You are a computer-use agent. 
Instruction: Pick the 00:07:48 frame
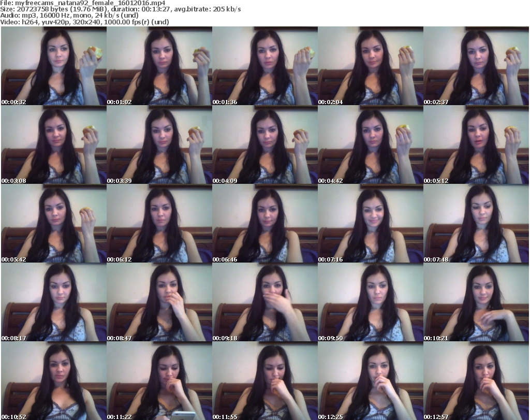476,224
